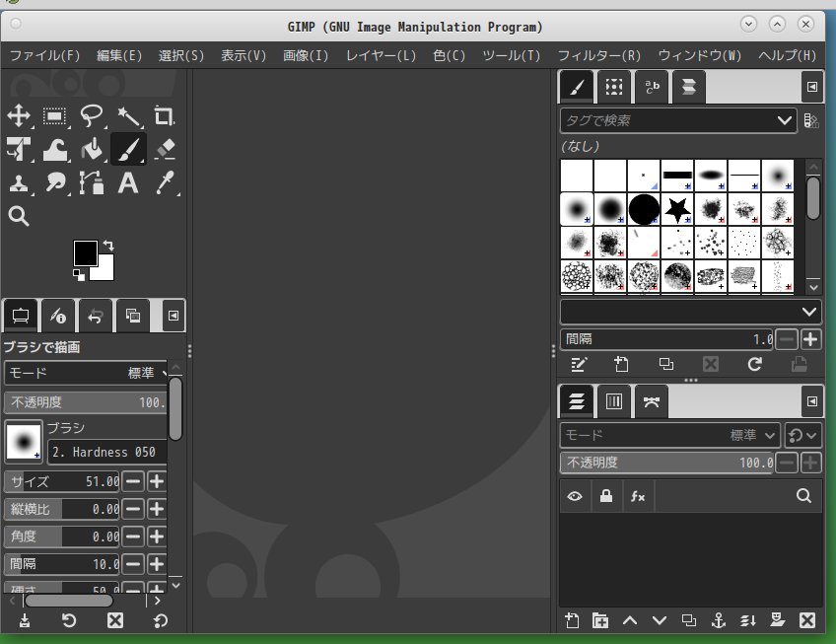The height and width of the screenshot is (644, 836).
Task: Select the Text tool
Action: (x=128, y=183)
